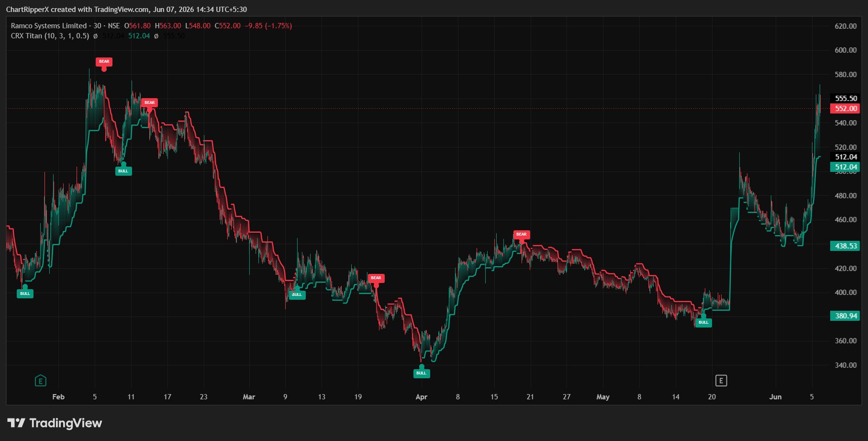Viewport: 868px width, 441px height.
Task: Select the BEAR label at the early February peak
Action: (x=104, y=61)
